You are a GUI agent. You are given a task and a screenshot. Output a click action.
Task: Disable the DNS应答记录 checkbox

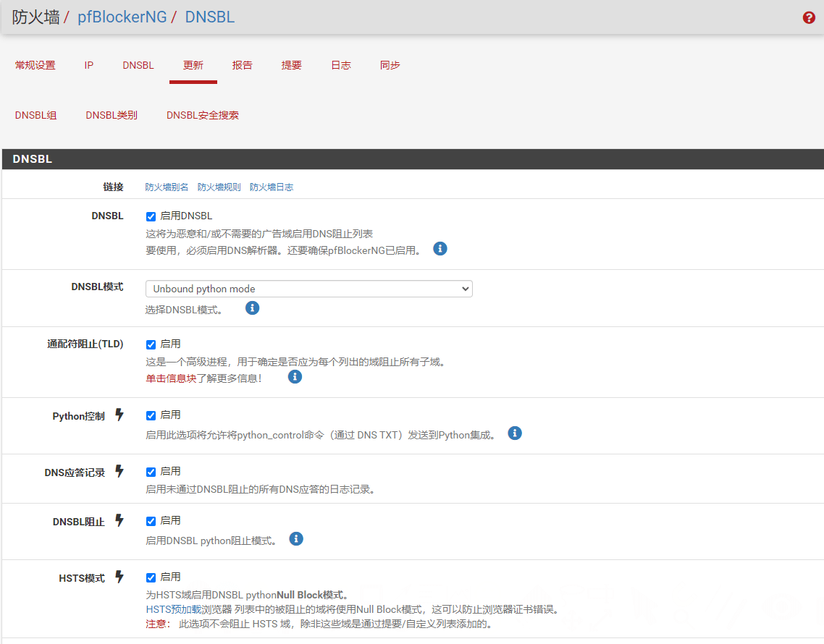tap(151, 472)
